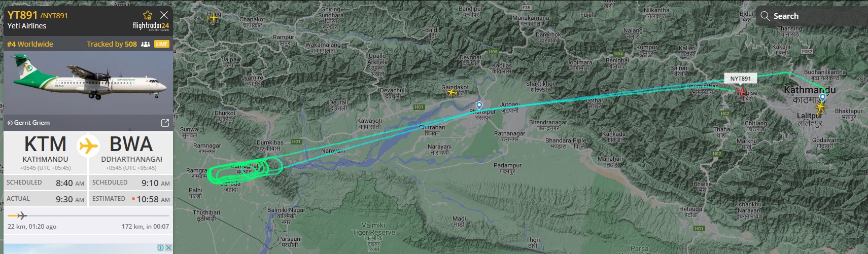This screenshot has width=868, height=254.
Task: Click the ad info icon
Action: [161, 248]
